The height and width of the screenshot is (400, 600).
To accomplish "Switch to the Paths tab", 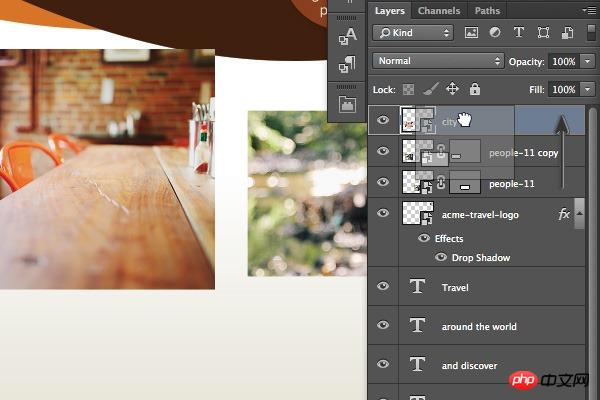I will [x=487, y=11].
